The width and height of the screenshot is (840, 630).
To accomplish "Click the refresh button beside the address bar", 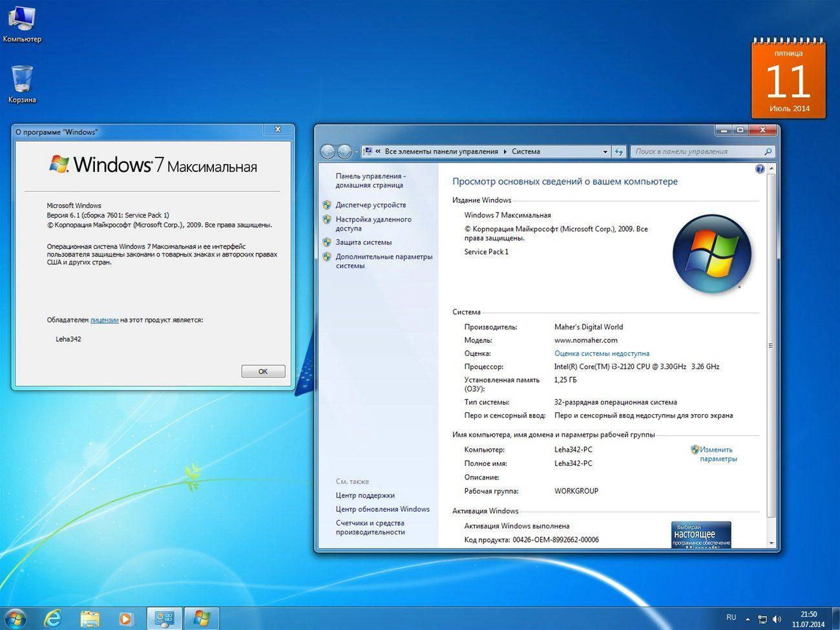I will coord(619,151).
